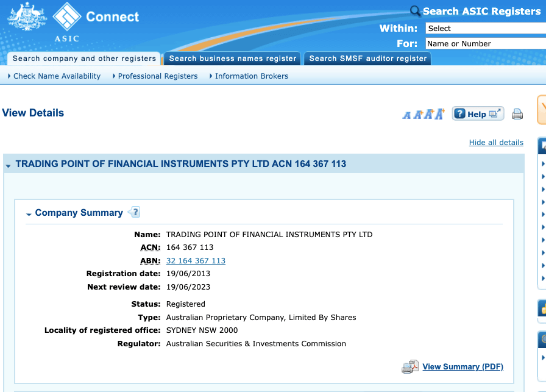Select the company name value in Name row
Screen dimensions: 546x392
(x=269, y=235)
